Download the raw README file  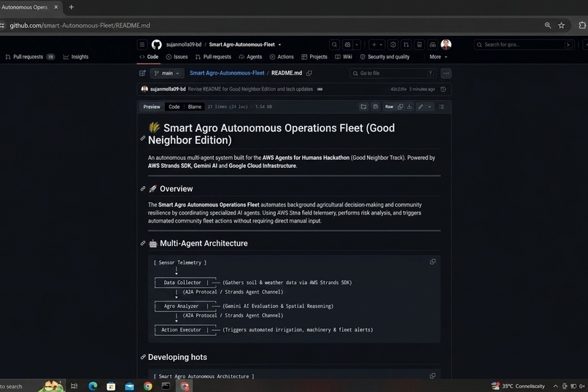[409, 107]
